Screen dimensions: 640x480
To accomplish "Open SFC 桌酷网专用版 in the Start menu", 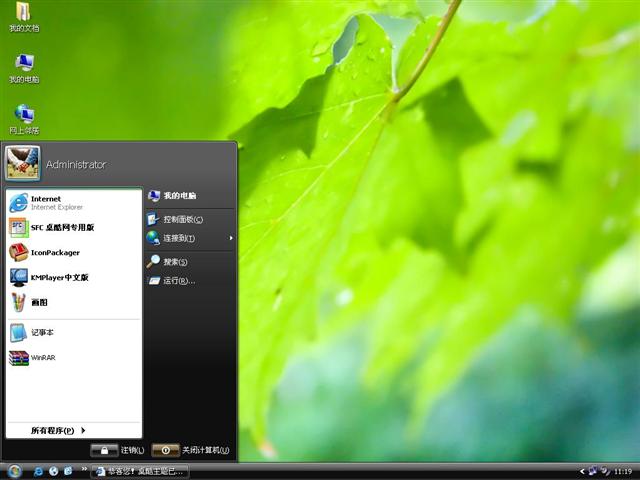I will pos(73,228).
